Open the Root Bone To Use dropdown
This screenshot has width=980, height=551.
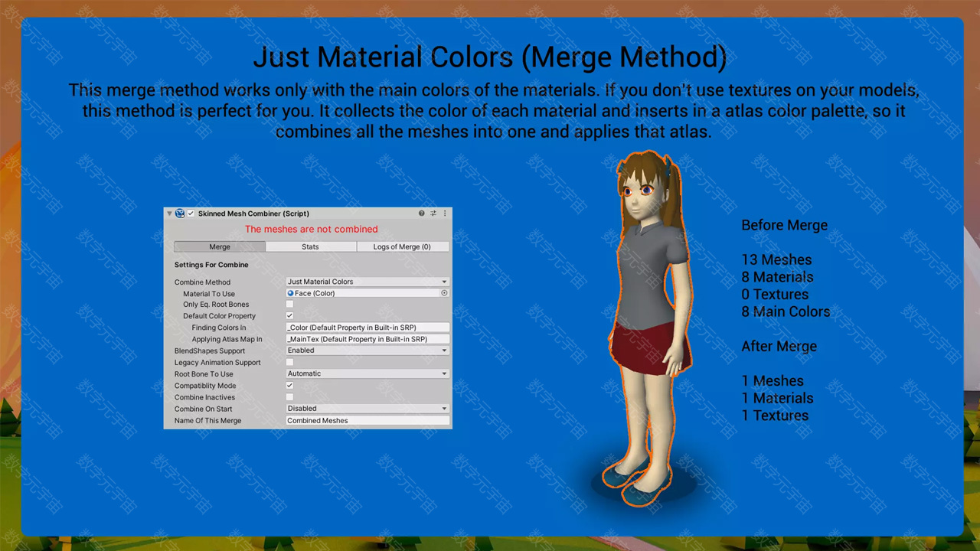367,373
